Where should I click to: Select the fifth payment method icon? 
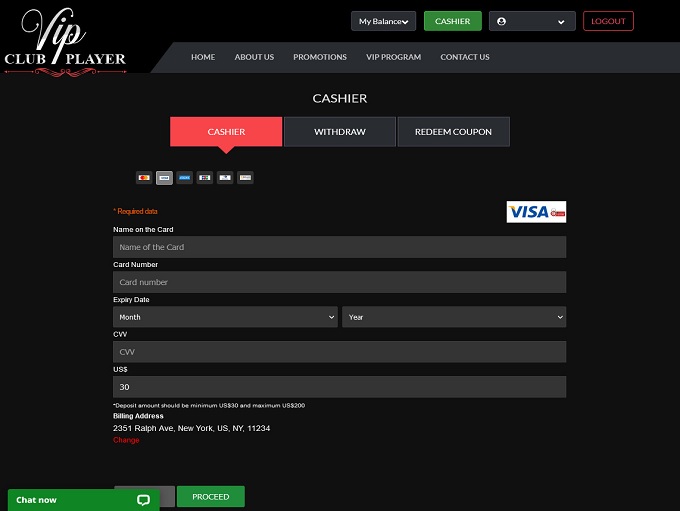tap(225, 178)
